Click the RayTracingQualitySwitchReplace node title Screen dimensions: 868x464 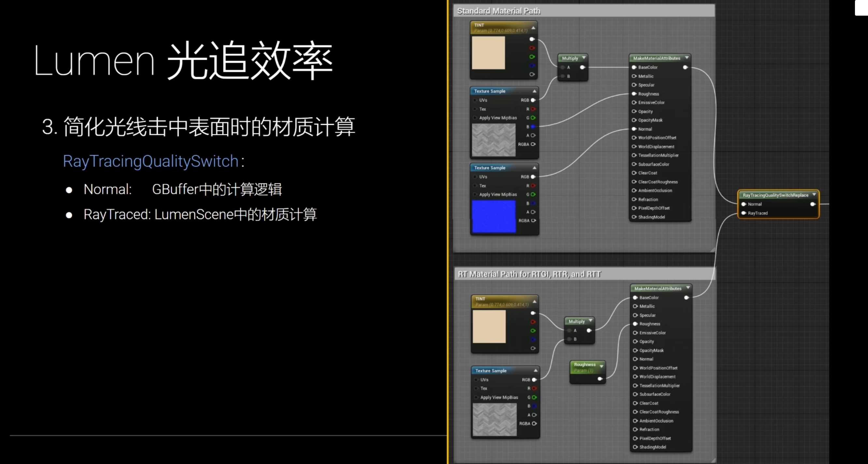click(x=775, y=195)
